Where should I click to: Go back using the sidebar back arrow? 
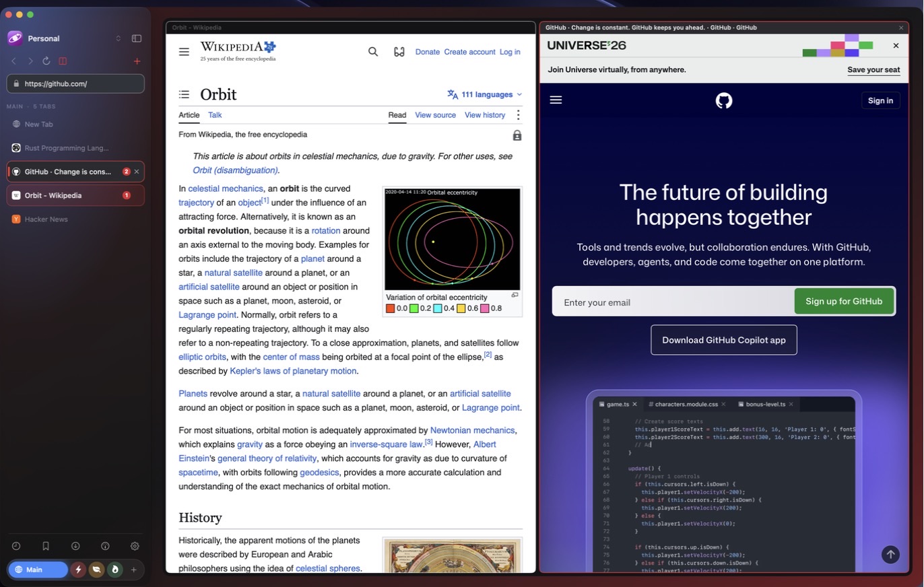[13, 61]
